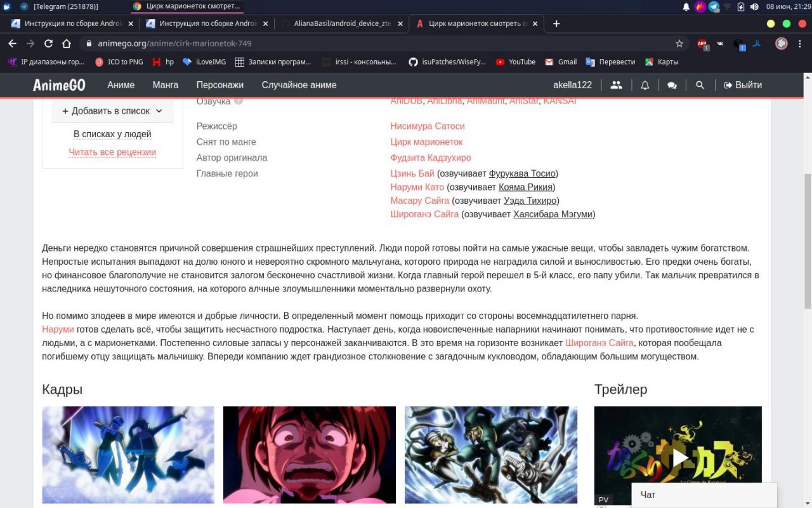Open the flame tray icon in panel
This screenshot has height=508, width=812.
[700, 6]
